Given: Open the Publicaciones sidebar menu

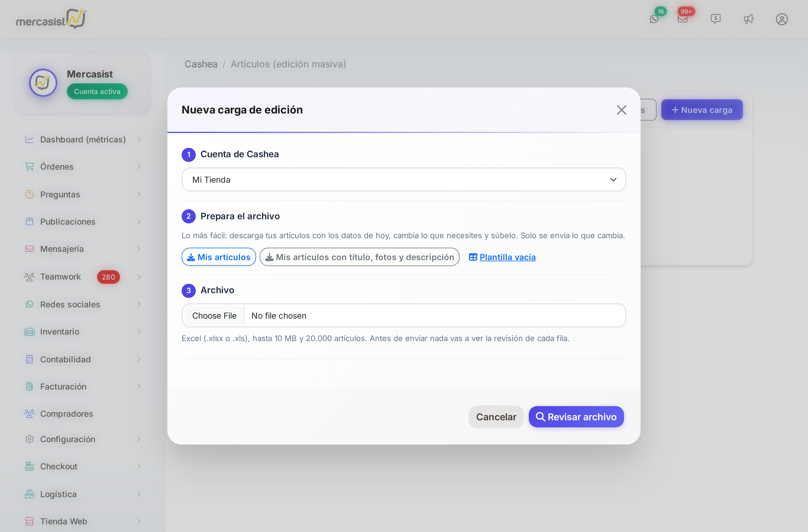Looking at the screenshot, I should [83, 222].
